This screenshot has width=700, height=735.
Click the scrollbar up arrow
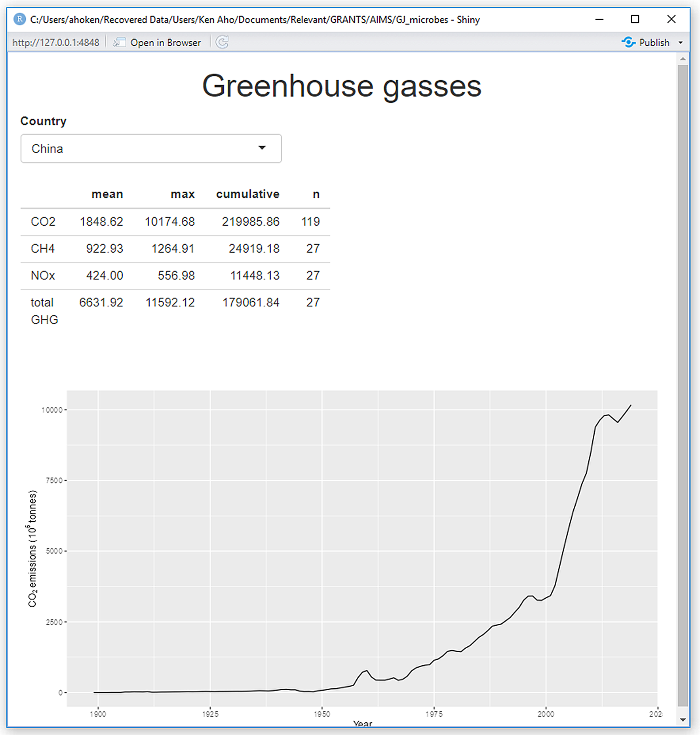tap(683, 59)
